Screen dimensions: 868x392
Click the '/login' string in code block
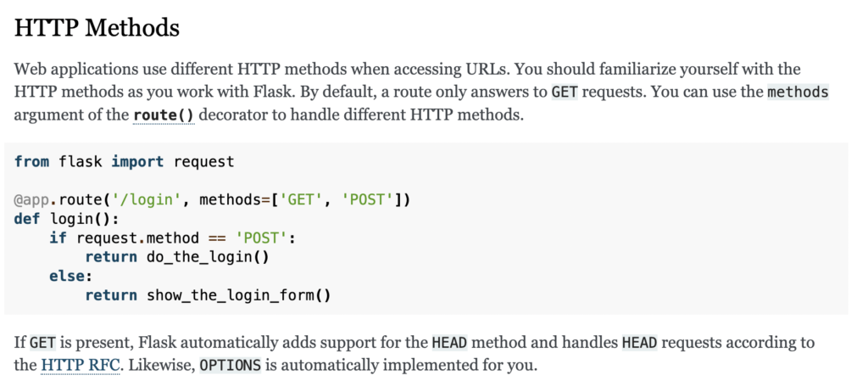[x=147, y=199]
